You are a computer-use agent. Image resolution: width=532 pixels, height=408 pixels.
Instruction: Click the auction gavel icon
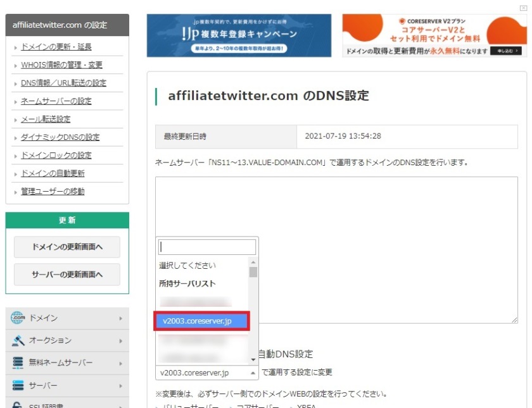click(18, 340)
